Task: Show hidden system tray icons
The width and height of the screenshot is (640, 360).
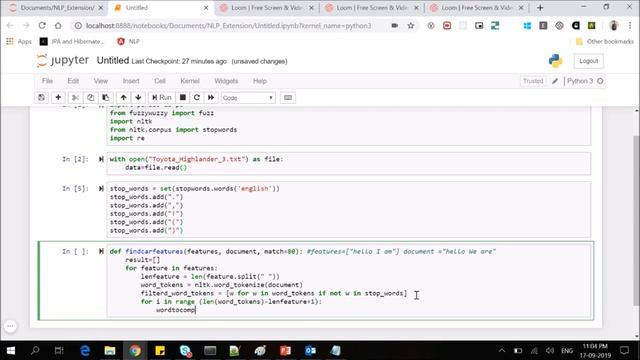Action: point(502,351)
